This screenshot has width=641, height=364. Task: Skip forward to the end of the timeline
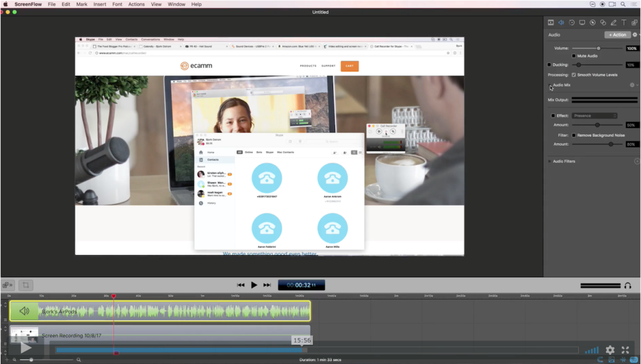coord(267,285)
